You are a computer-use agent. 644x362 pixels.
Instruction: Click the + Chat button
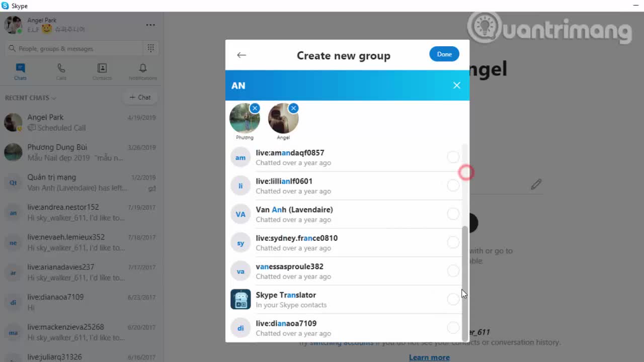(140, 98)
